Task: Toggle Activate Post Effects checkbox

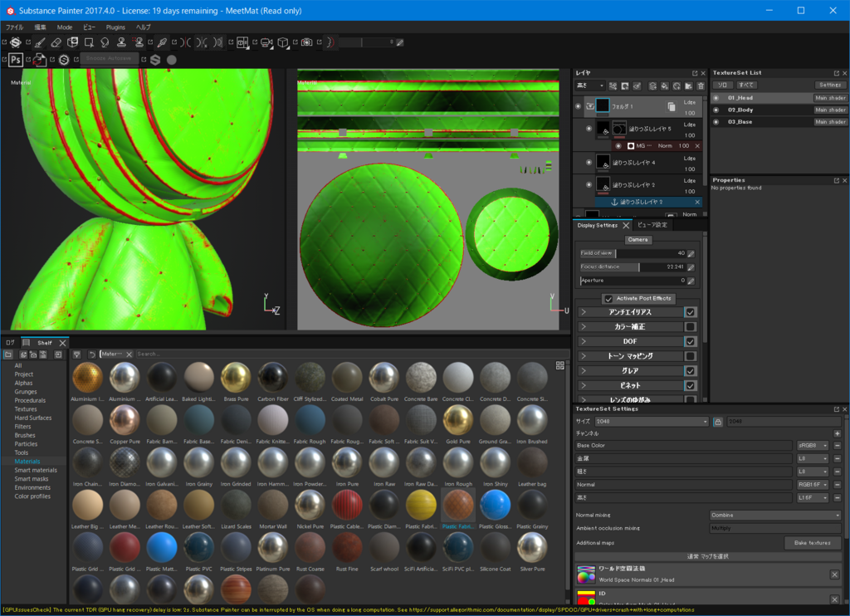Action: pyautogui.click(x=608, y=299)
